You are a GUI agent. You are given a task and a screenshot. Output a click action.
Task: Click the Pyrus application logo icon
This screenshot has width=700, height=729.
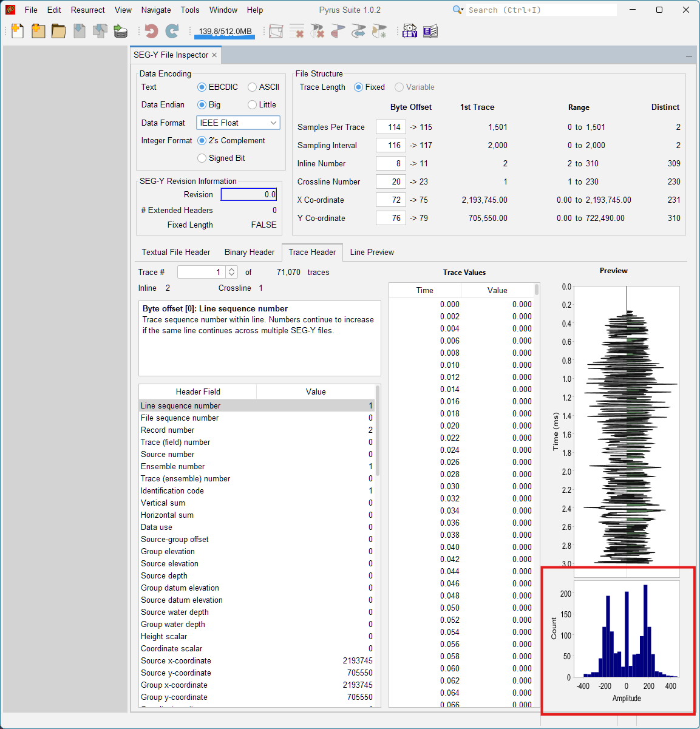pyautogui.click(x=10, y=10)
